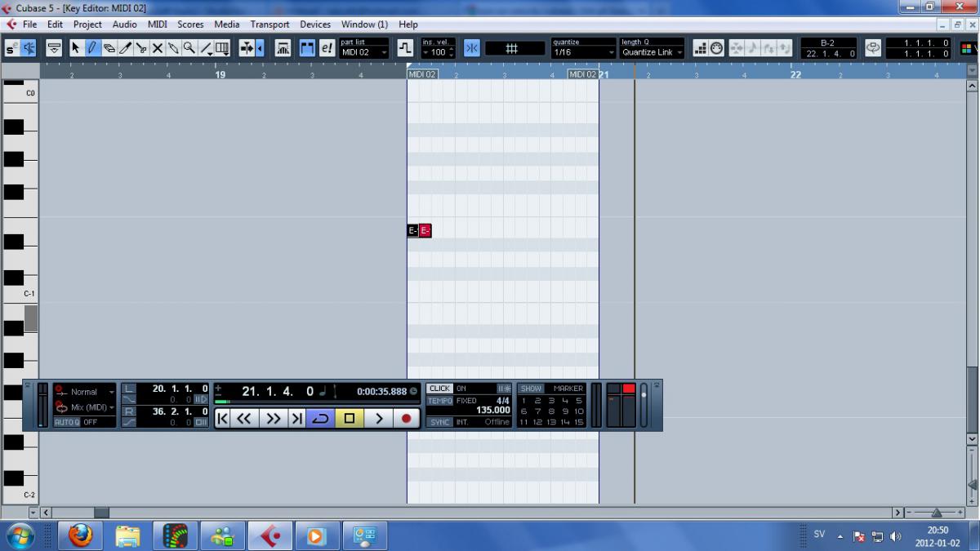Open the MIDI menu
This screenshot has width=980, height=551.
coord(157,24)
